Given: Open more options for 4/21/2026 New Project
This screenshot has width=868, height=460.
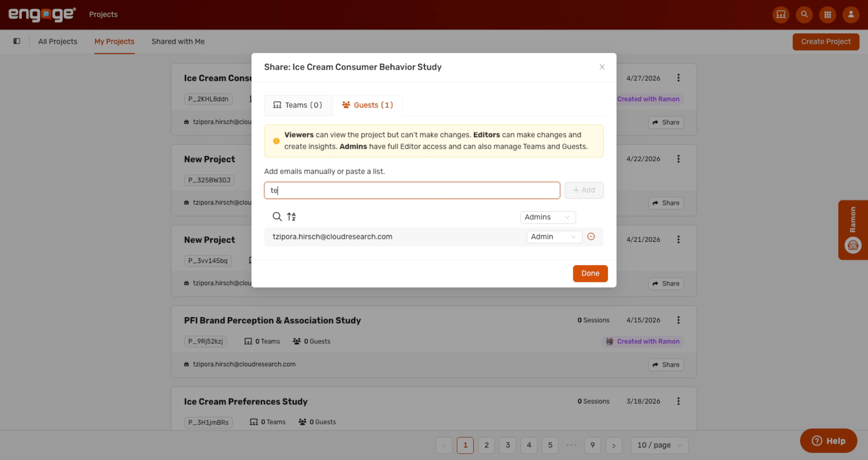Looking at the screenshot, I should click(678, 239).
